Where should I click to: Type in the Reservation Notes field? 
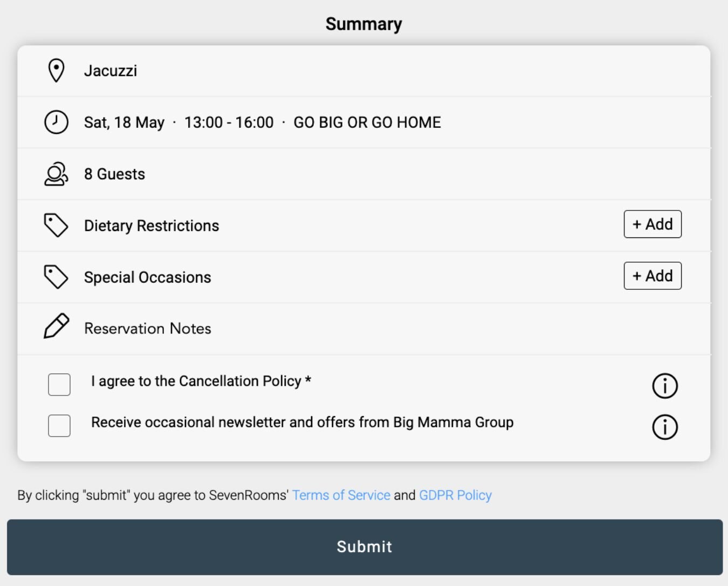click(x=377, y=329)
